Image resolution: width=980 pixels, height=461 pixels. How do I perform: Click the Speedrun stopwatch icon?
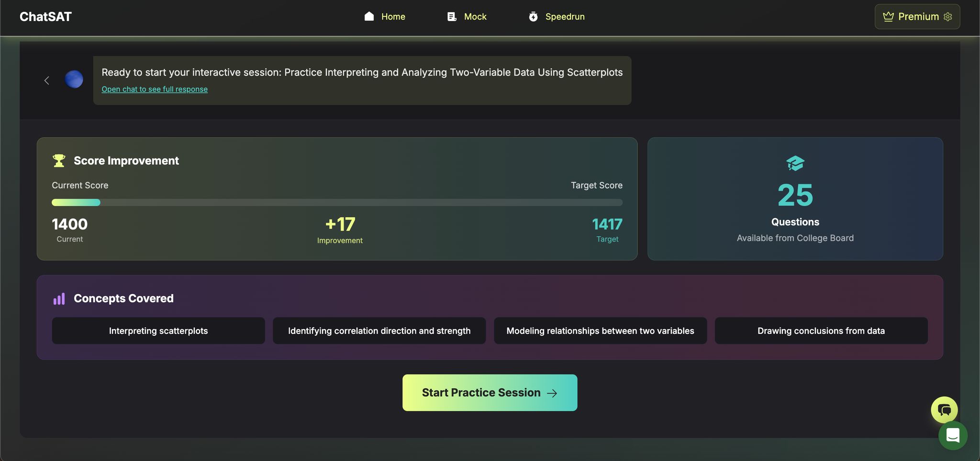coord(533,17)
